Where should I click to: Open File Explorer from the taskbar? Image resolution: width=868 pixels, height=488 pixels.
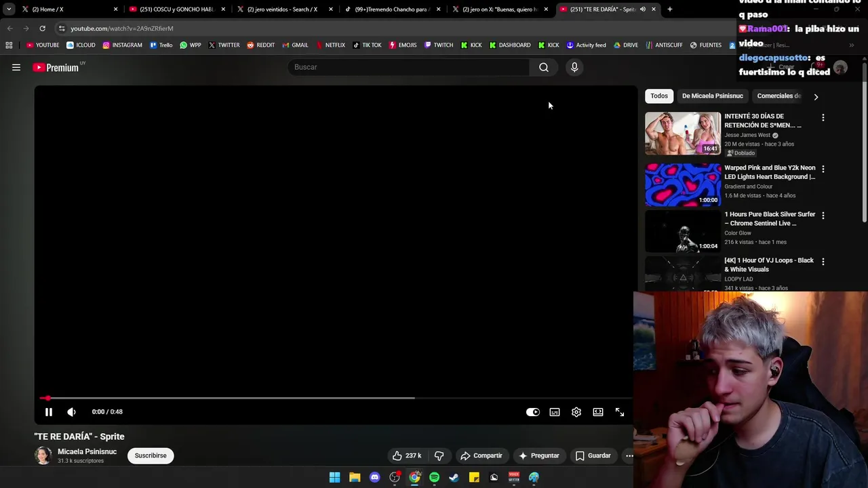point(355,477)
